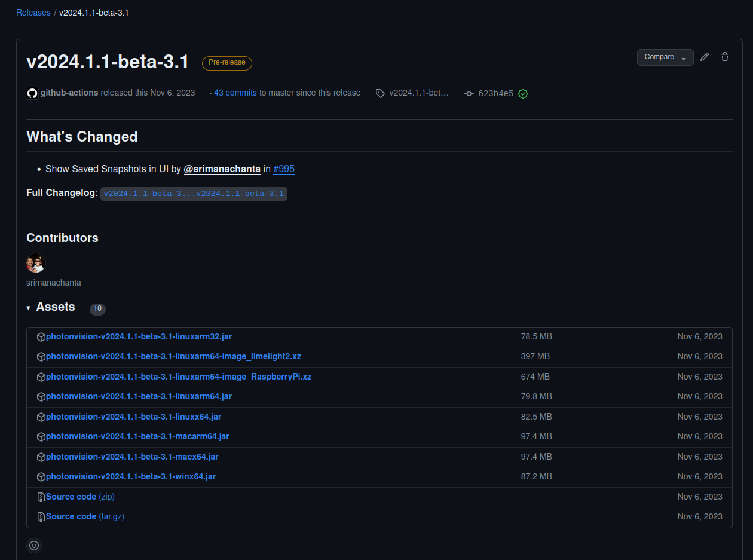The width and height of the screenshot is (753, 560).
Task: Open the 43 commits link
Action: [x=235, y=93]
